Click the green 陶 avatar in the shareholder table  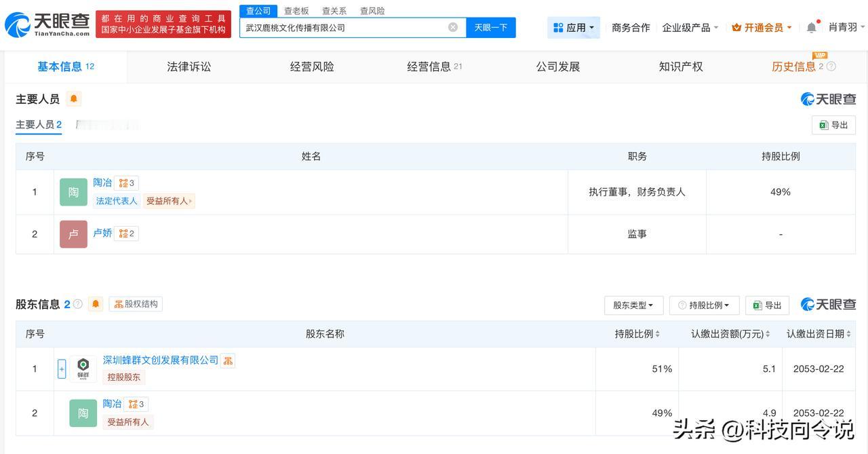click(x=83, y=413)
